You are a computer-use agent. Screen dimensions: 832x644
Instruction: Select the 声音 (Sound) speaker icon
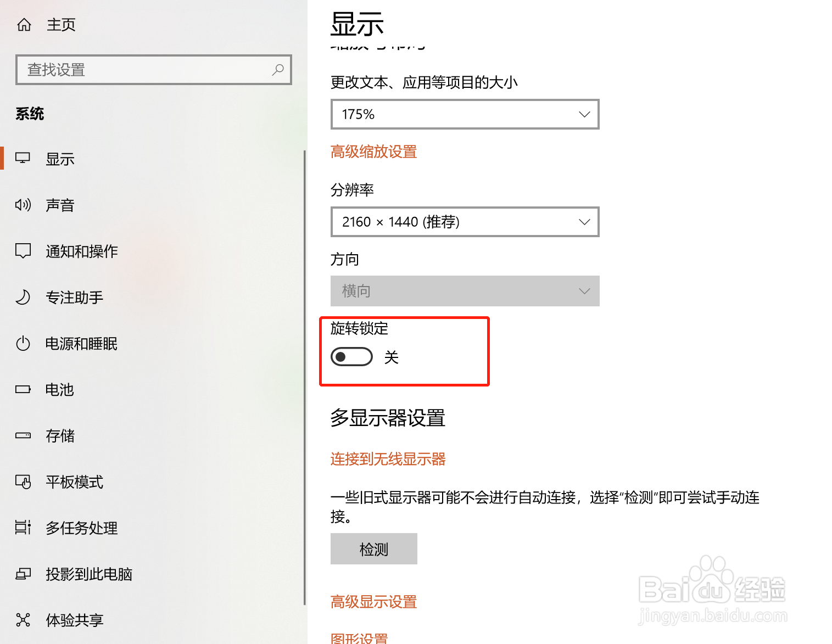23,205
